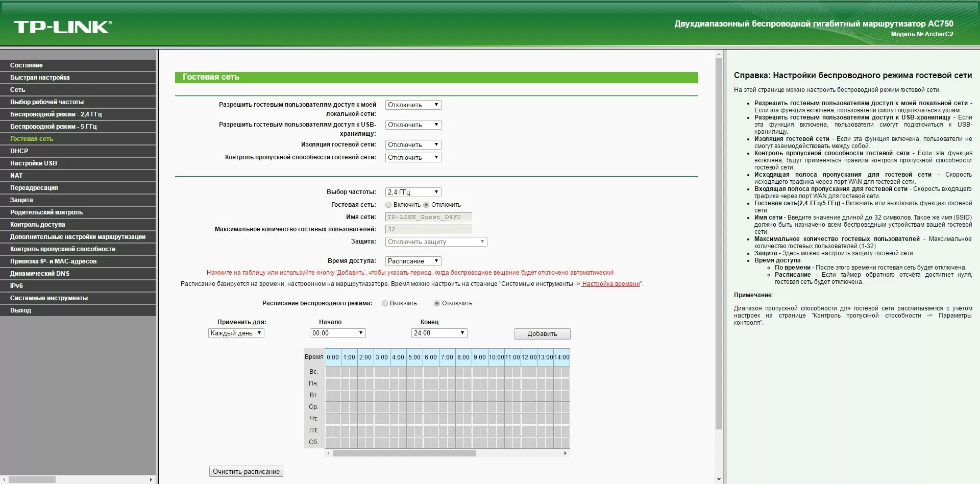Click schedule scrollbar right arrow
The width and height of the screenshot is (980, 484).
pos(566,453)
